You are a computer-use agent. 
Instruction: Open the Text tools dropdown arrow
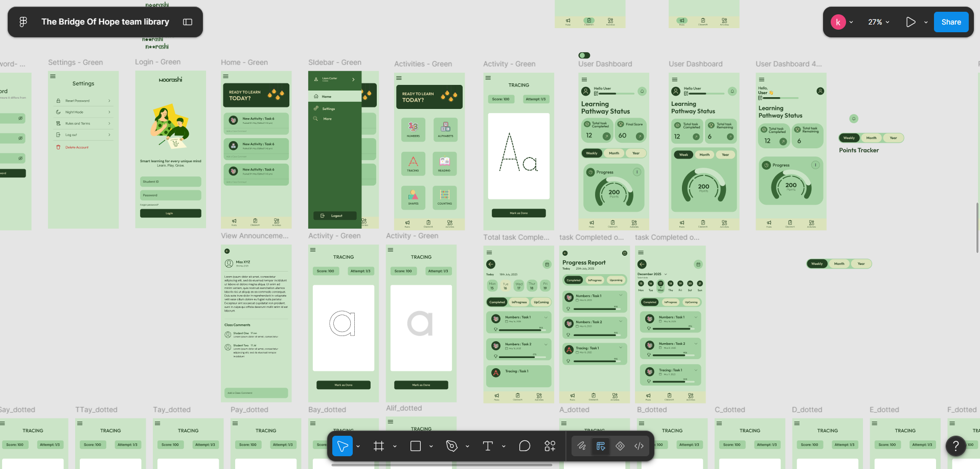pyautogui.click(x=504, y=446)
